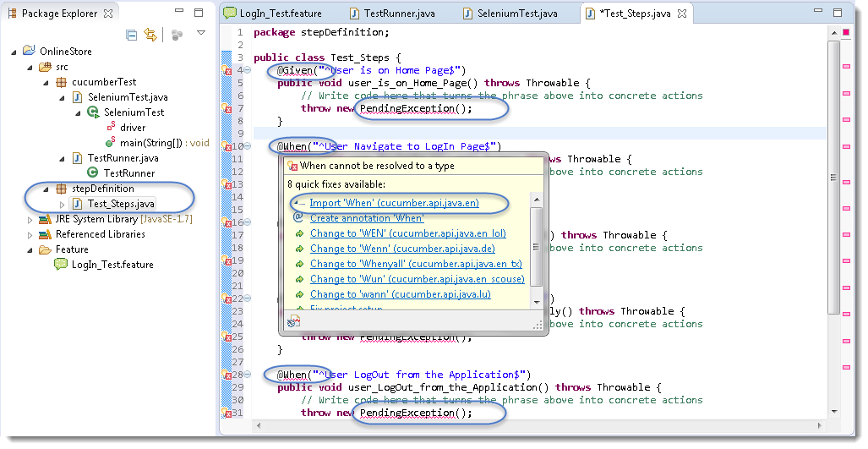Select TestRunner.java in Package Explorer
The height and width of the screenshot is (449, 868).
coord(123,158)
